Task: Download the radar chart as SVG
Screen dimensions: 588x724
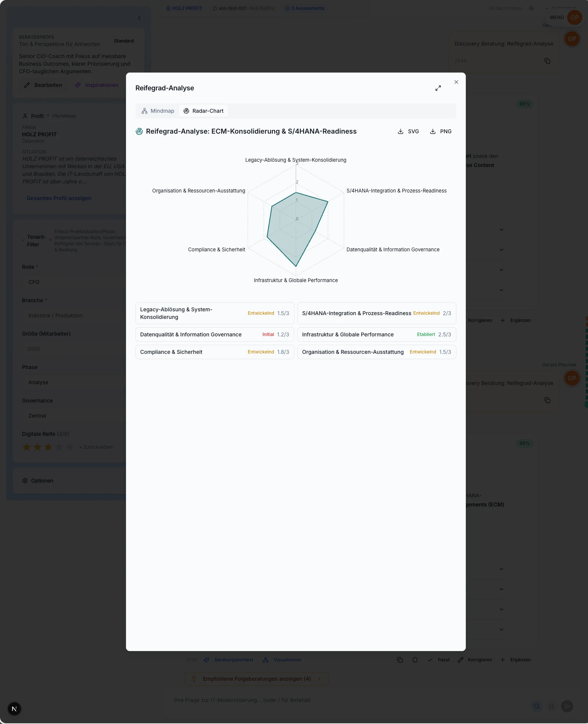Action: point(408,131)
